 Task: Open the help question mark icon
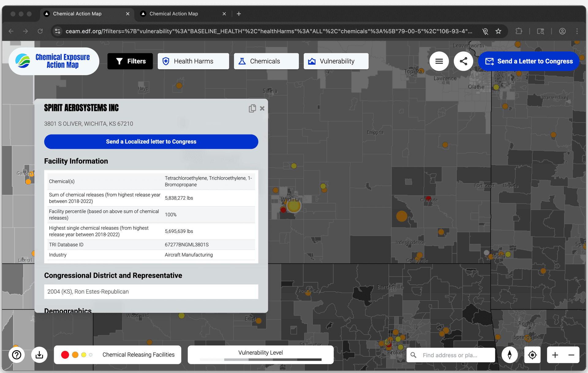16,355
